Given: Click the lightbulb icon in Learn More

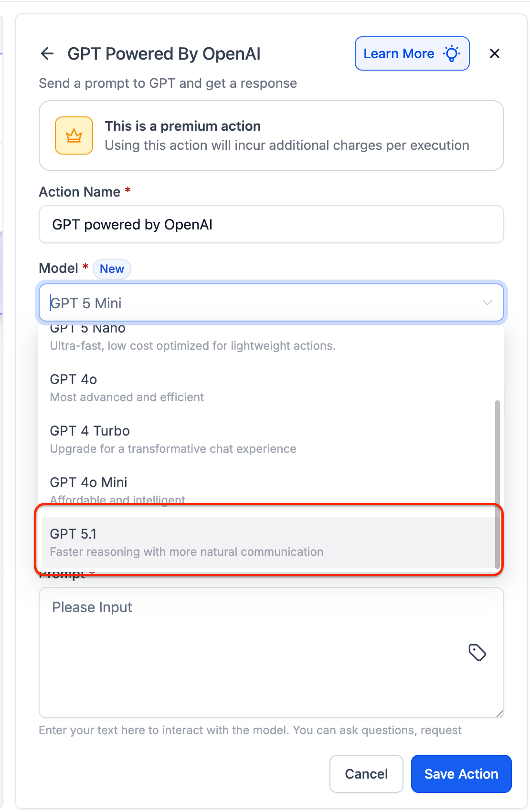Looking at the screenshot, I should click(452, 53).
